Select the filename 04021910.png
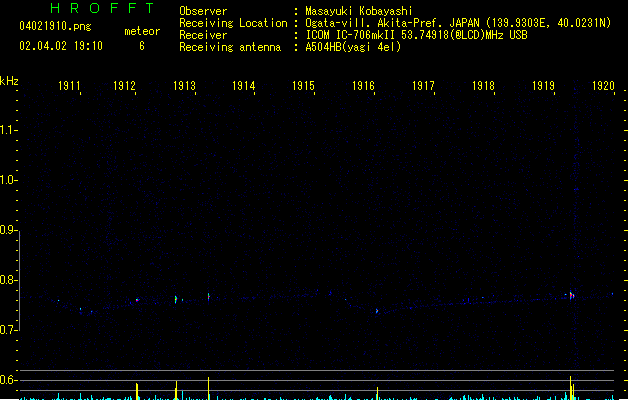 point(55,26)
